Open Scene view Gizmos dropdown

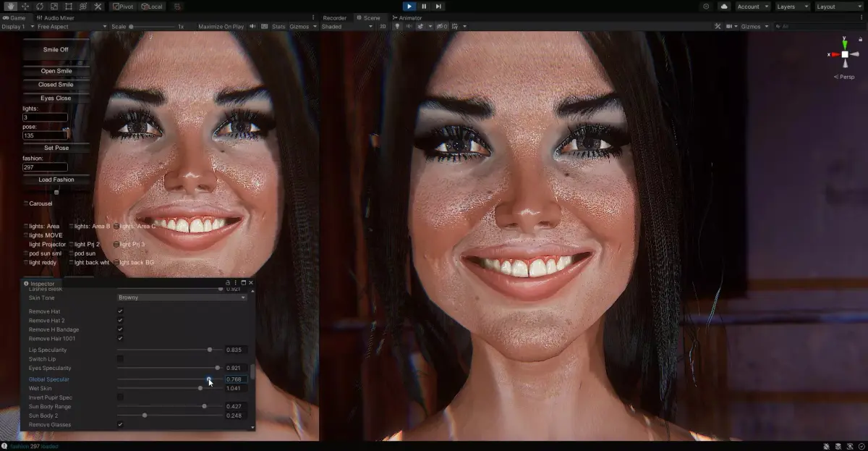(x=754, y=27)
